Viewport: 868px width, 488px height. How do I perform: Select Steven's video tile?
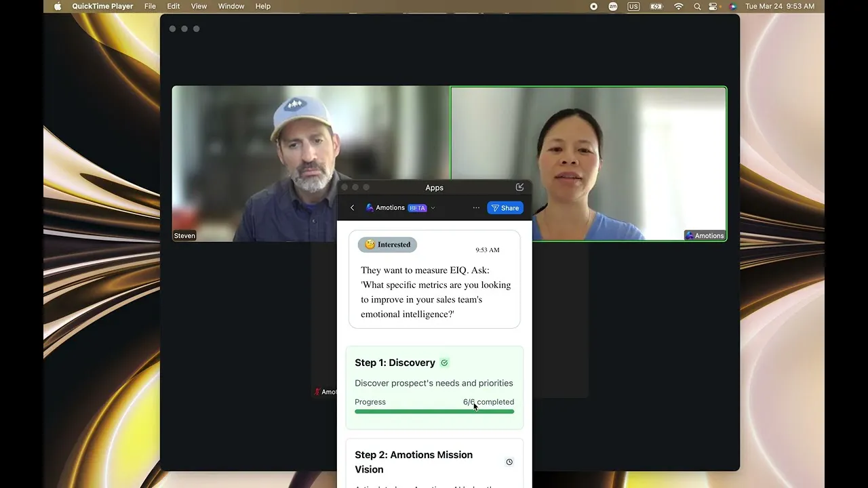311,163
